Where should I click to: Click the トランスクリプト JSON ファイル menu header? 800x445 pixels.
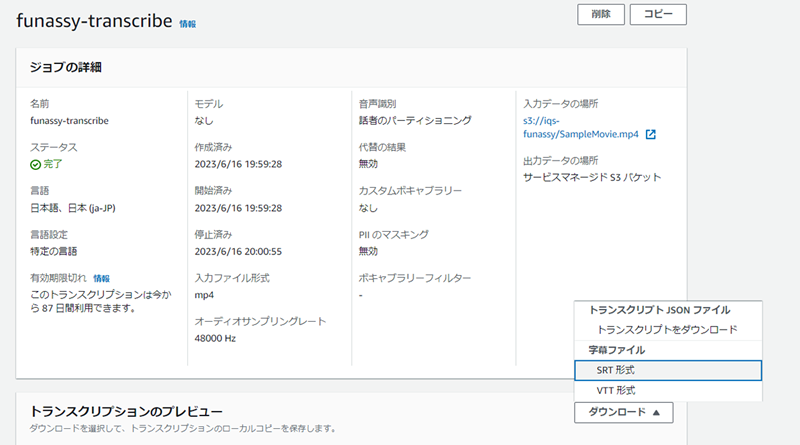point(659,310)
